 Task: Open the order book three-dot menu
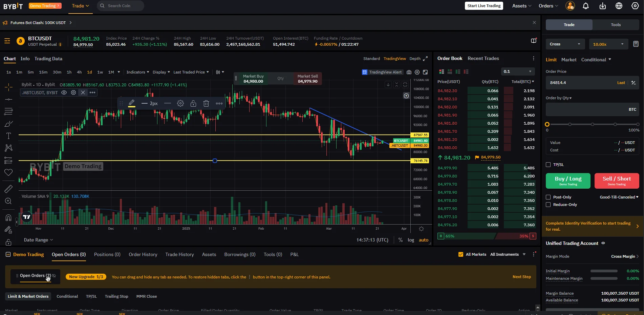[534, 58]
